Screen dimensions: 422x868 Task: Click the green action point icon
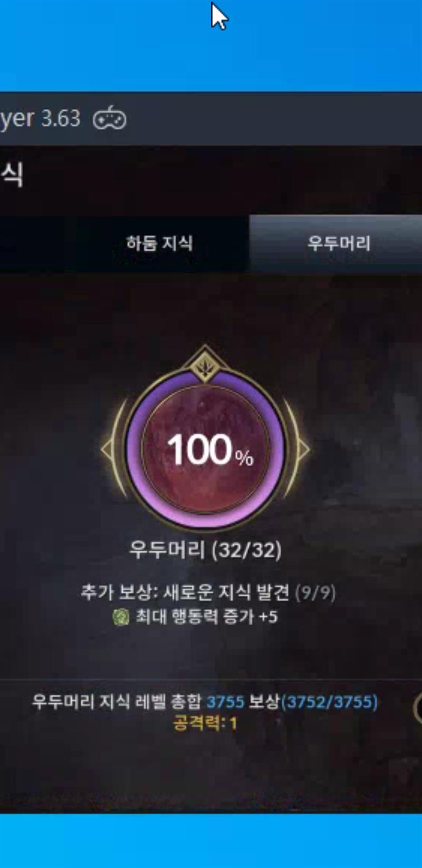(121, 617)
